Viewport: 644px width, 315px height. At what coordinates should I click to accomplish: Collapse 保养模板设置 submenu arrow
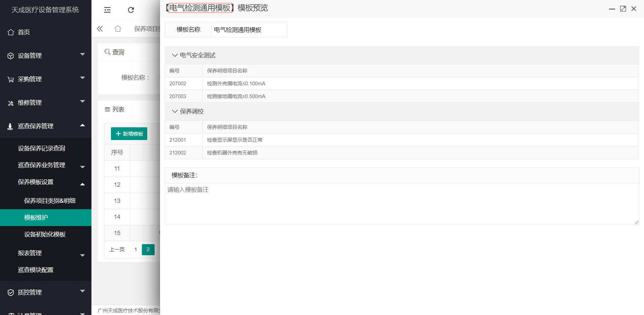[x=83, y=184]
